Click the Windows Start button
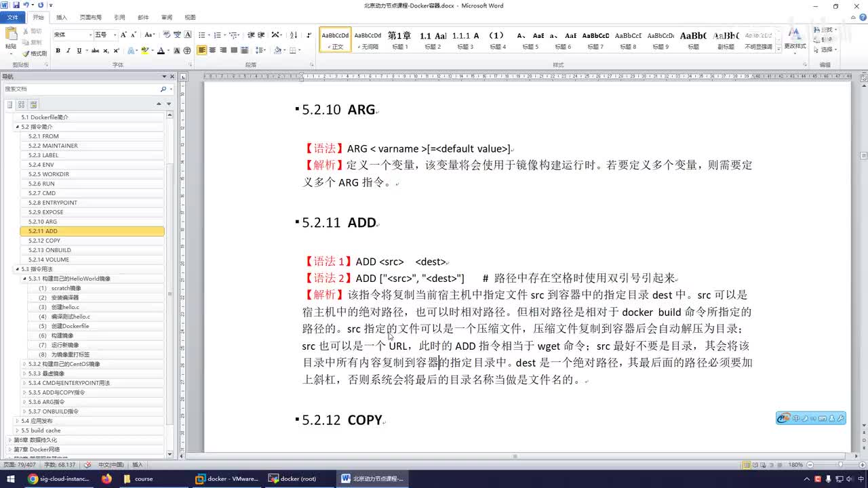 tap(10, 479)
